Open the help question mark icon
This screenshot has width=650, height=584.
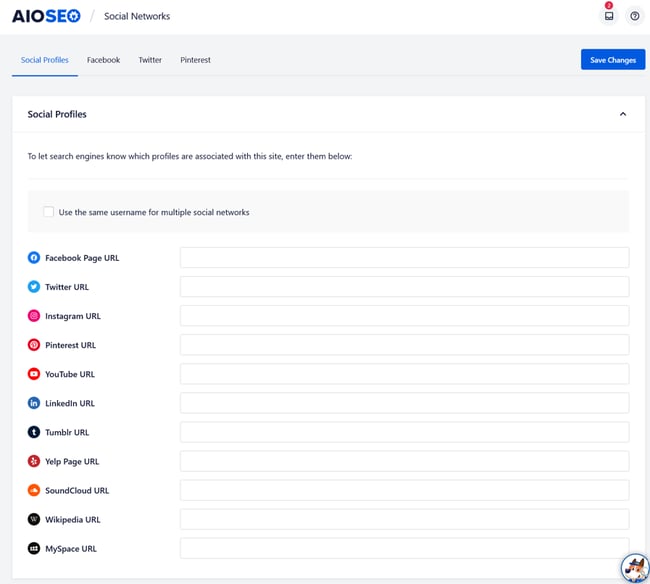tap(634, 16)
